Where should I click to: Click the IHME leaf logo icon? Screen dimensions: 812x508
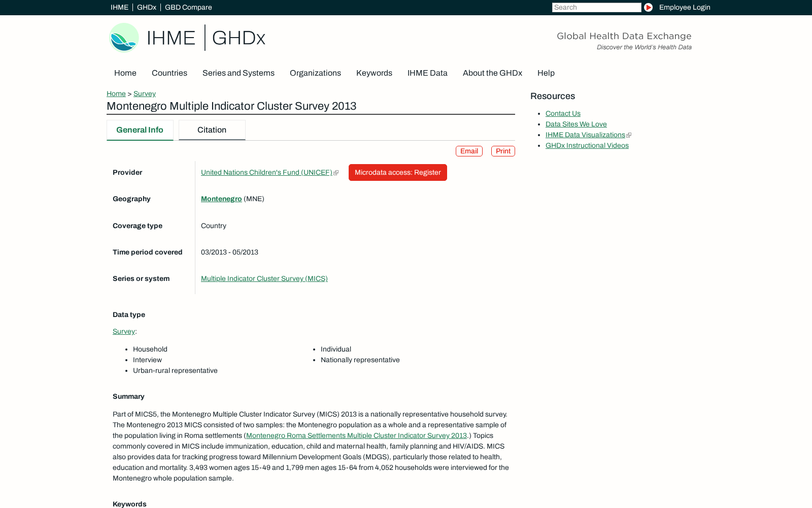click(124, 37)
